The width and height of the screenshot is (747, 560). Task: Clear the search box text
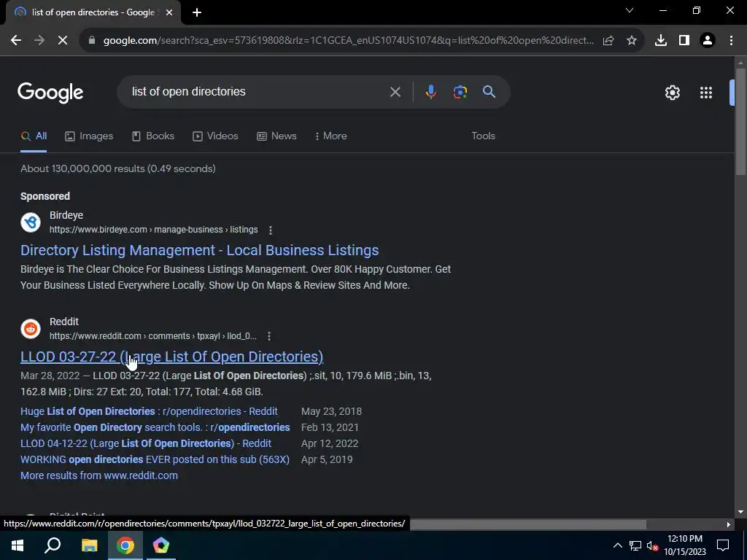pyautogui.click(x=395, y=92)
